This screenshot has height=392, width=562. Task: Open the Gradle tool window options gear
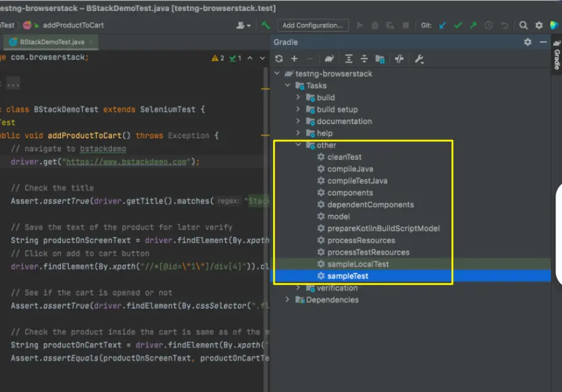tap(528, 42)
